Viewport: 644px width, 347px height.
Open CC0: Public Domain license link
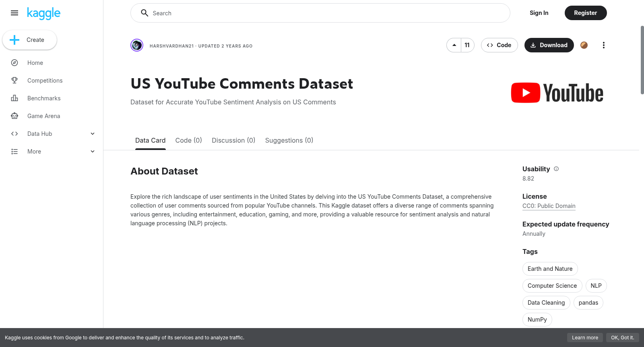pos(549,206)
